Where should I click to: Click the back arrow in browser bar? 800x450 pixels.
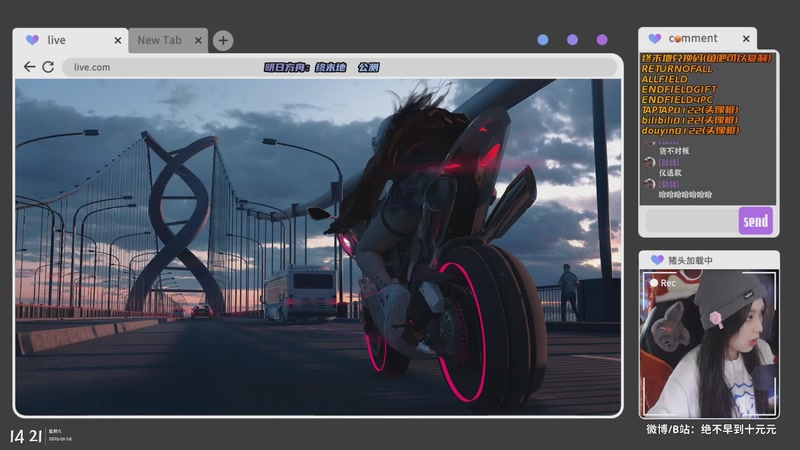pos(30,67)
